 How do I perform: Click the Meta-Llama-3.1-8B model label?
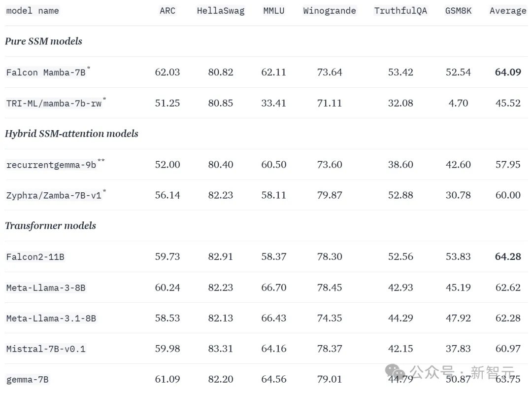(x=51, y=318)
